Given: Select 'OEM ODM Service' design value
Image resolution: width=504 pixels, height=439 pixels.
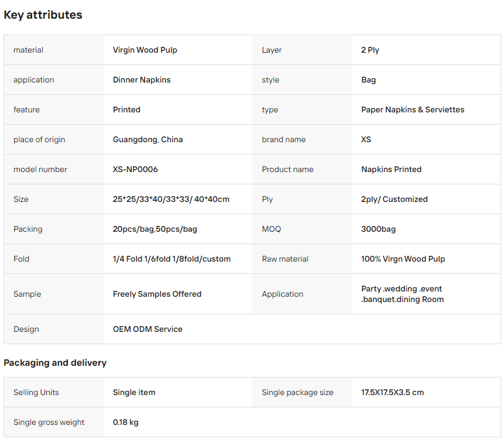Looking at the screenshot, I should click(148, 329).
